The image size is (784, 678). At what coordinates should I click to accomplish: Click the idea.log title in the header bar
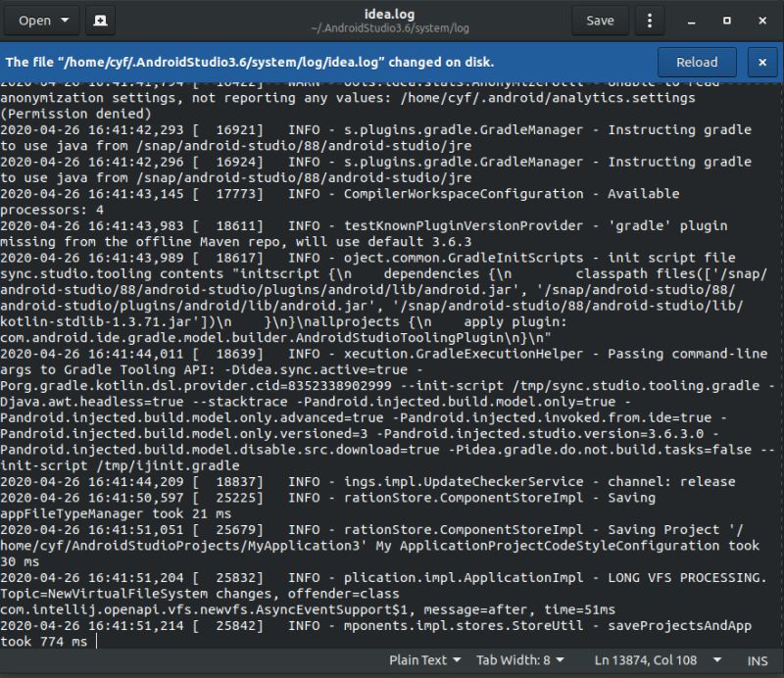click(391, 12)
